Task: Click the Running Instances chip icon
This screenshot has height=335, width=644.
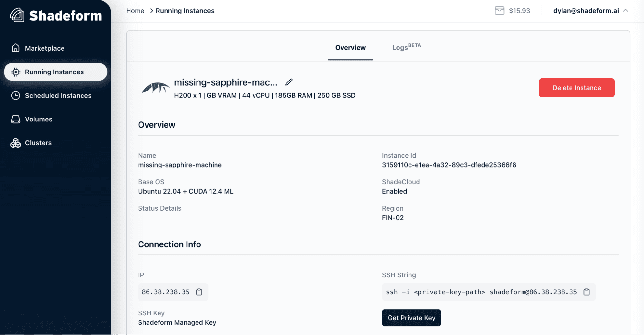Action: coord(15,72)
